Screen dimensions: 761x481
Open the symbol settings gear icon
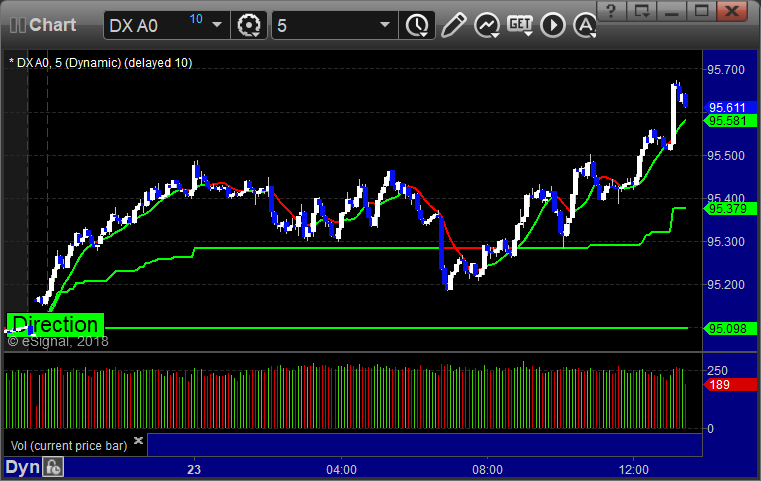[248, 25]
